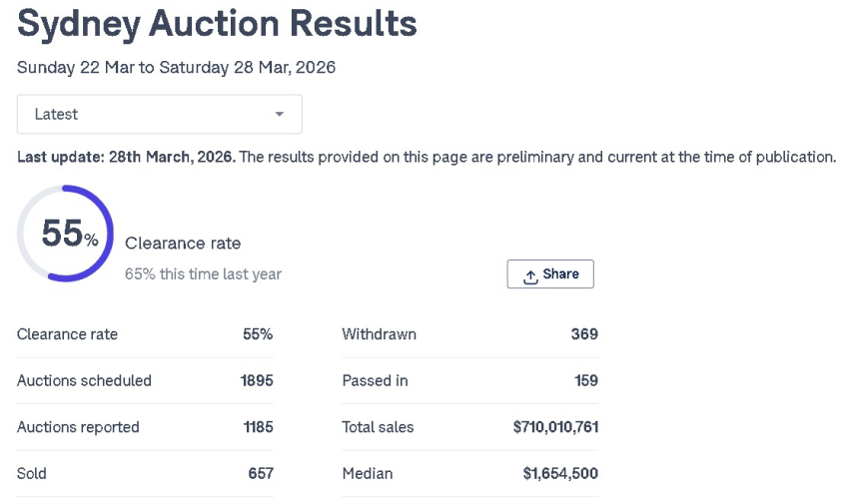Click the 1895 auctions scheduled value

pos(257,380)
